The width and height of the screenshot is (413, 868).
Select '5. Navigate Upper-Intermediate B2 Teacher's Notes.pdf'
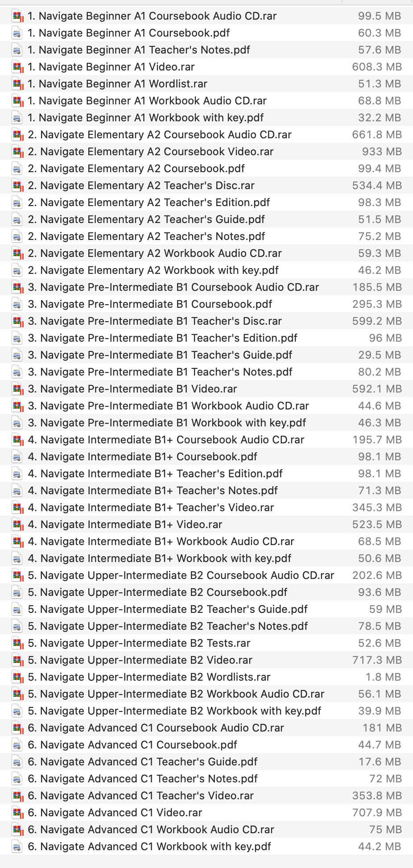click(168, 626)
